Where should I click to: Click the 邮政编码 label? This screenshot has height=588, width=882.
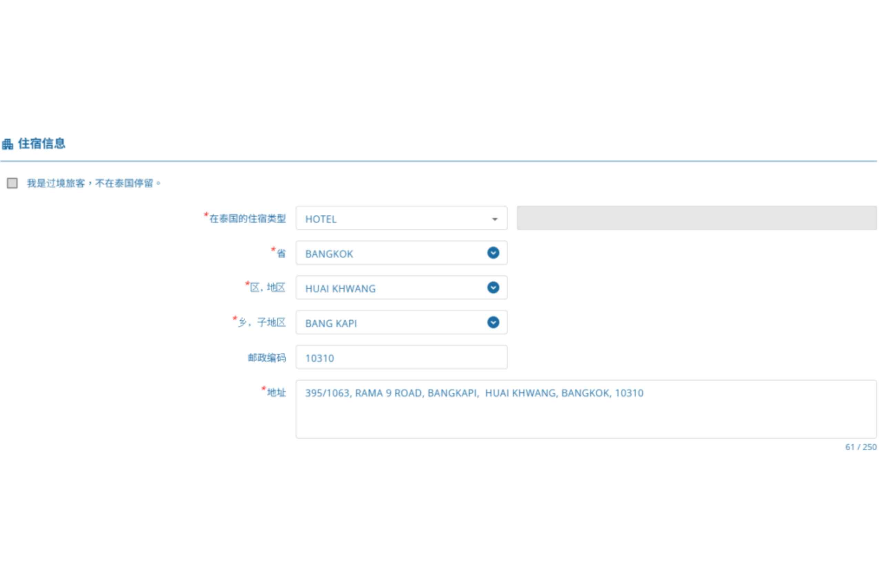[x=267, y=357]
